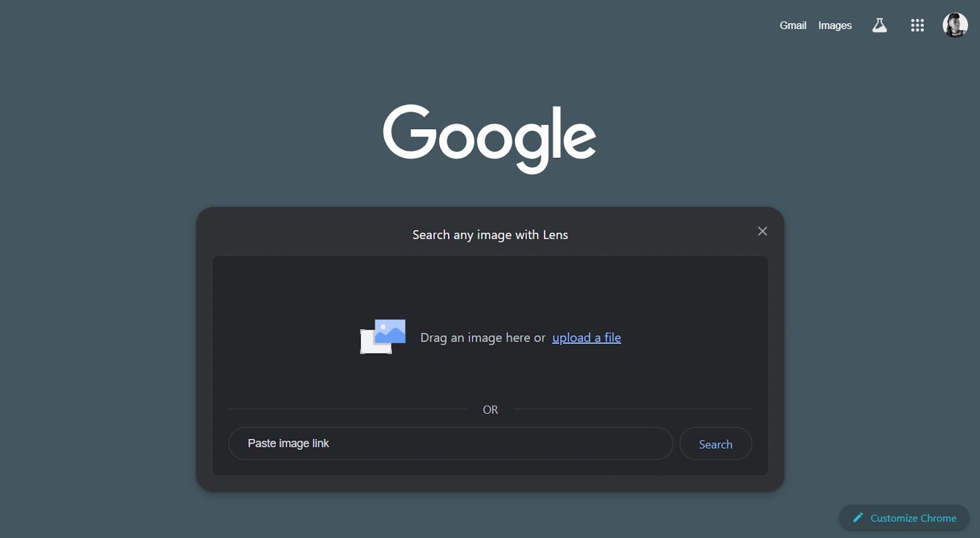Image resolution: width=980 pixels, height=538 pixels.
Task: Click the Search button in Lens dialog
Action: click(x=715, y=443)
